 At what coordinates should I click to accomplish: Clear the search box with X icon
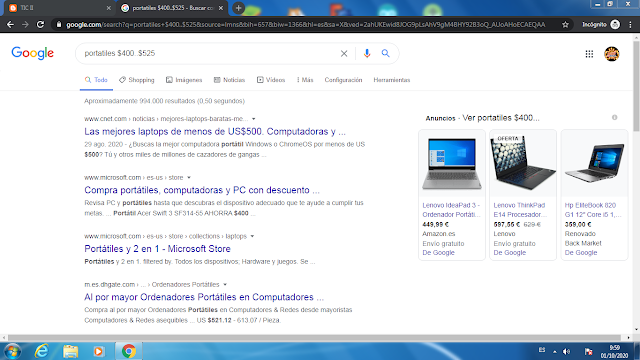[344, 53]
